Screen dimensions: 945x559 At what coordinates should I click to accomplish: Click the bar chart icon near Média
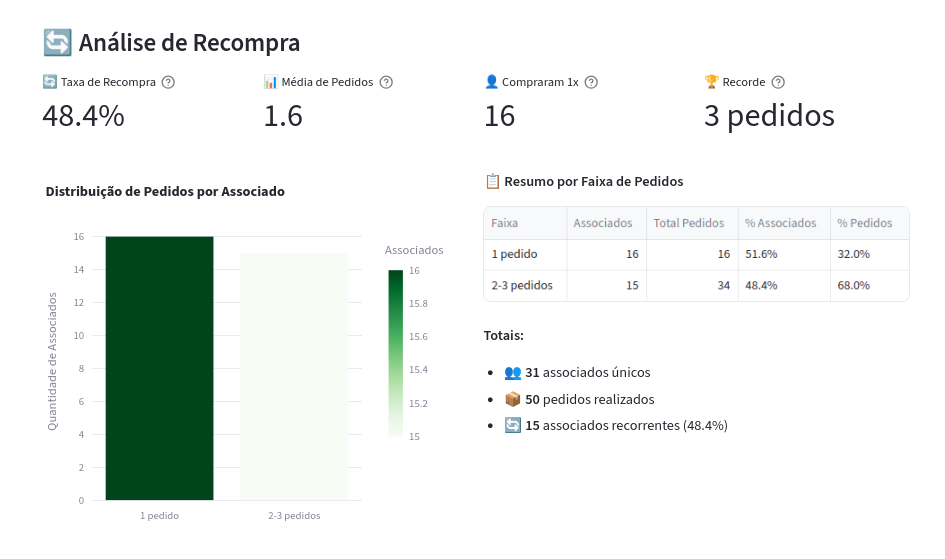point(270,82)
